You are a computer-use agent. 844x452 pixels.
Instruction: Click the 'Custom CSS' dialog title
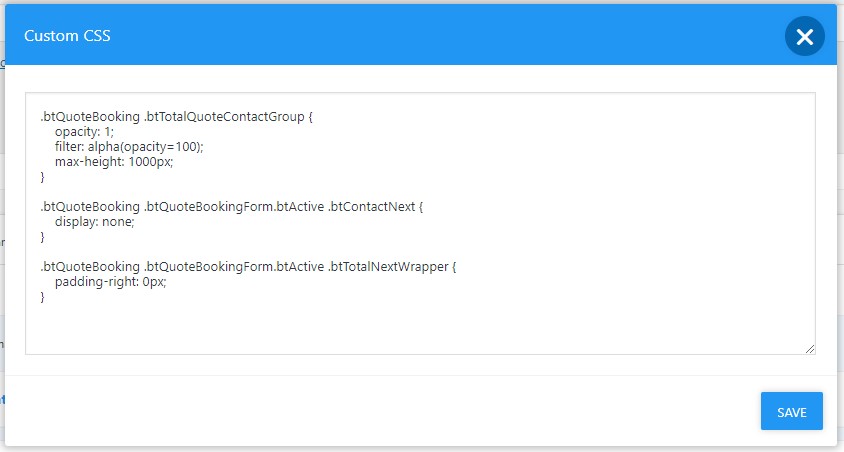pos(67,36)
